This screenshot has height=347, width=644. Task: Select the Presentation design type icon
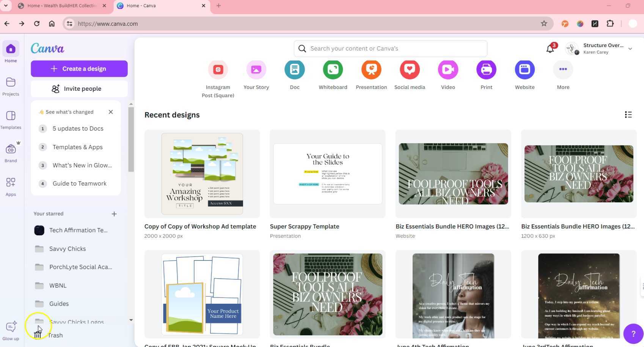point(371,70)
